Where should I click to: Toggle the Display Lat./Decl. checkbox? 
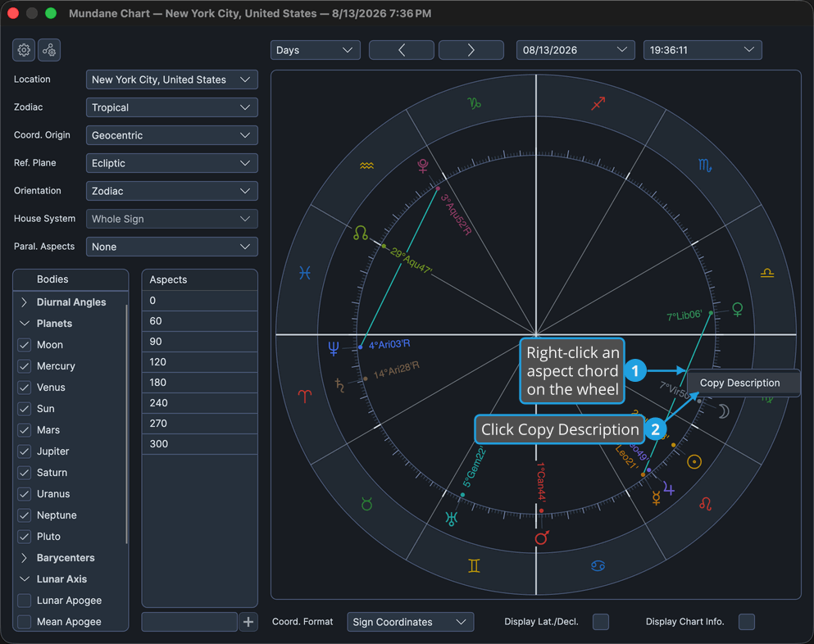pos(601,622)
